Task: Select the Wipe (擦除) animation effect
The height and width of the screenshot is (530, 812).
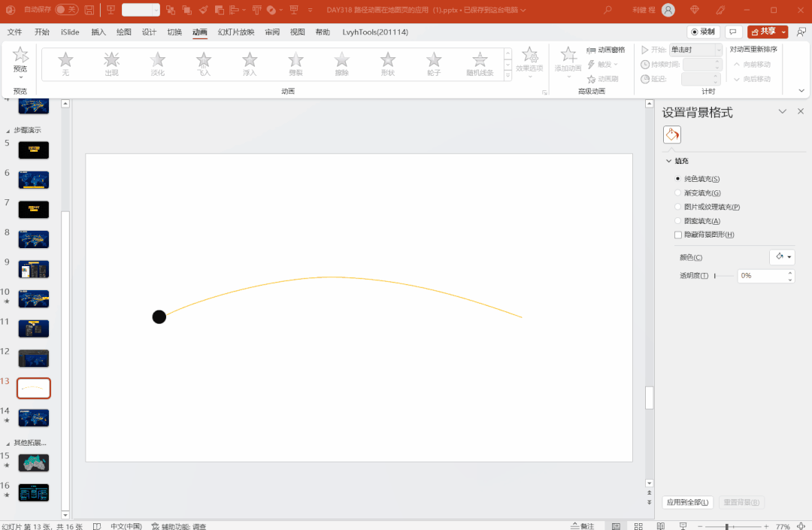Action: pyautogui.click(x=342, y=64)
